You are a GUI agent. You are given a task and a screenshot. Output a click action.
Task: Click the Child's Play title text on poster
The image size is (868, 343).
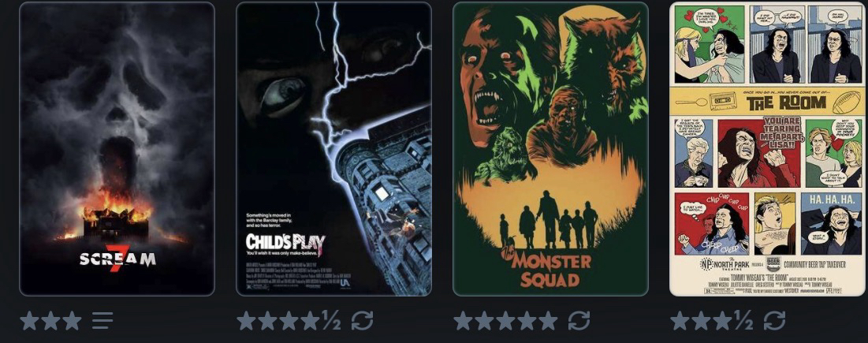click(x=285, y=242)
